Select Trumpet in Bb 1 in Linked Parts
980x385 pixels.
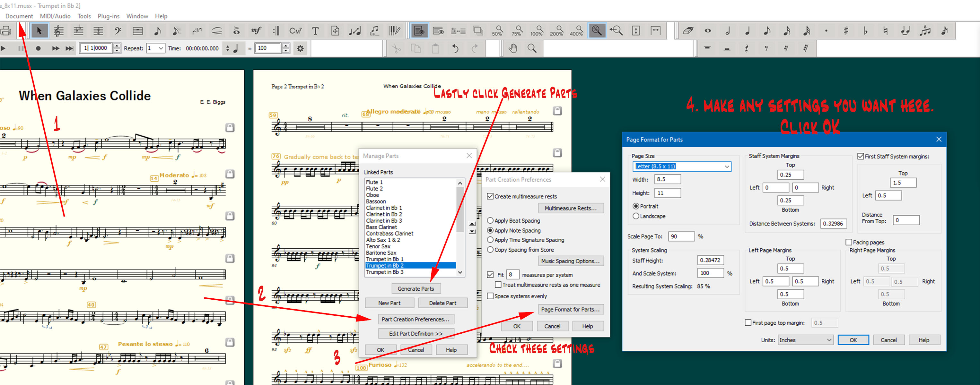coord(384,259)
